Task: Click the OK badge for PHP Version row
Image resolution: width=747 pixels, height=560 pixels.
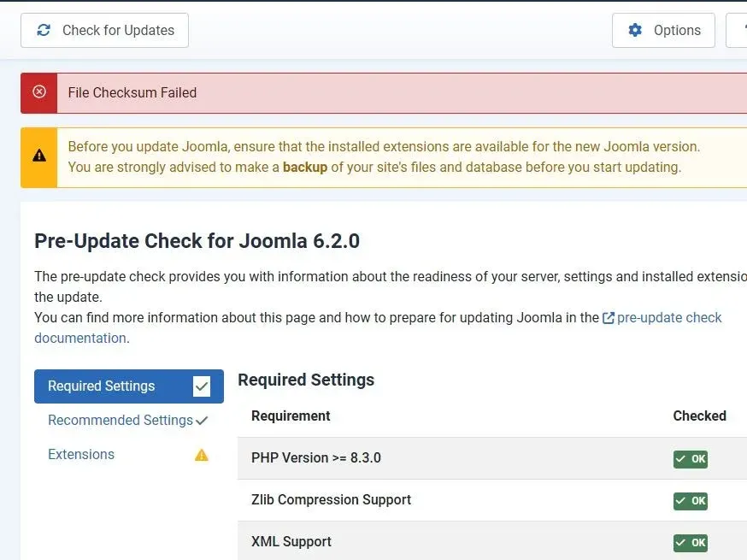Action: [x=691, y=459]
